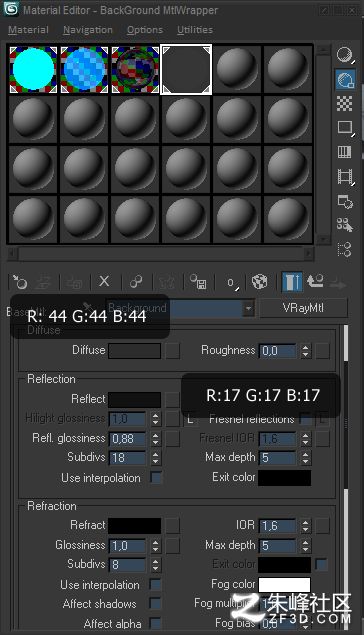Click the Go to Parent icon
Image resolution: width=364 pixels, height=635 pixels.
[x=315, y=281]
